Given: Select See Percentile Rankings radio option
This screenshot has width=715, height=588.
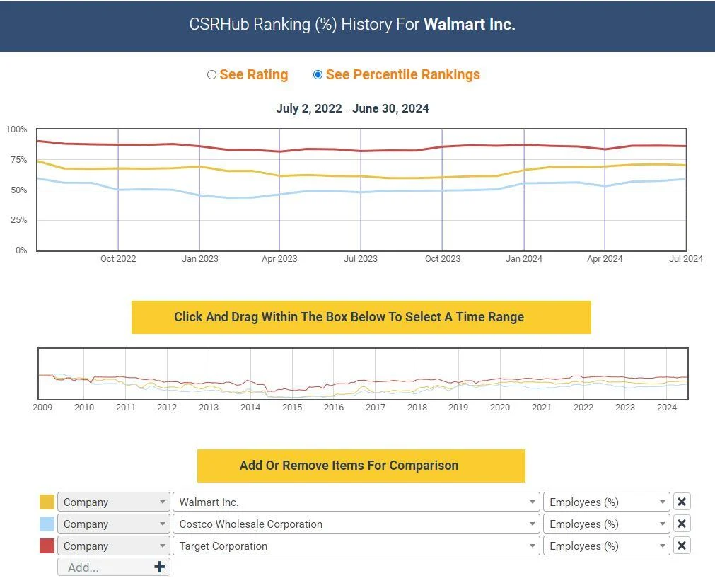Looking at the screenshot, I should click(x=318, y=75).
